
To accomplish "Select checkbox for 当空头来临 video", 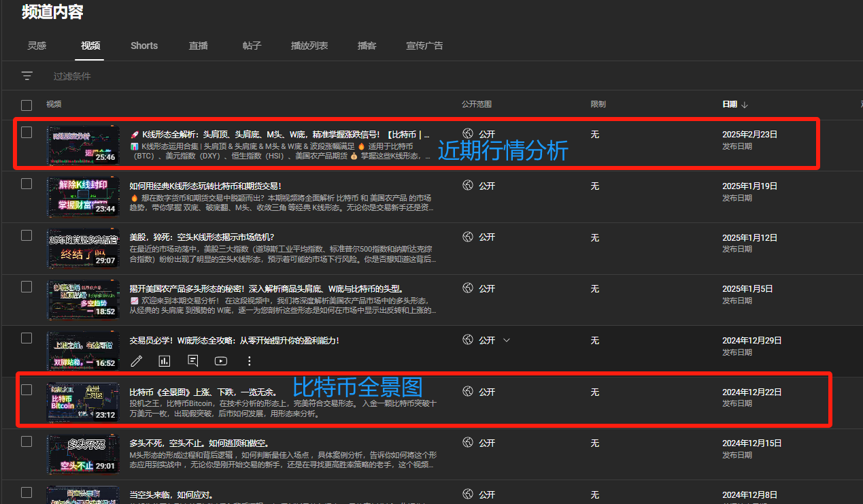I will click(x=27, y=492).
